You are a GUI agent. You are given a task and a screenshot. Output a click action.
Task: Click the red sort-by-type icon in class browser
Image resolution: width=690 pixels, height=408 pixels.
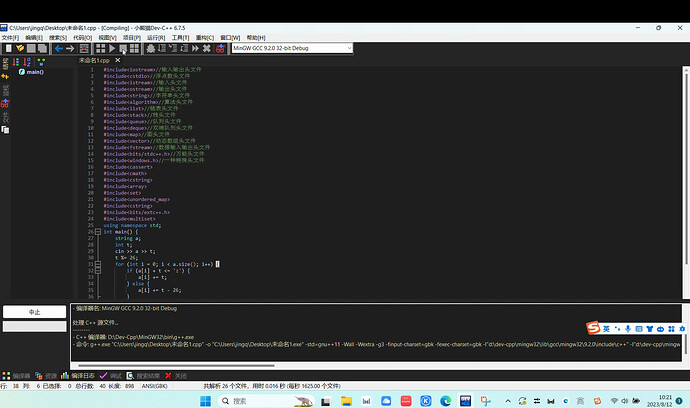click(x=16, y=62)
